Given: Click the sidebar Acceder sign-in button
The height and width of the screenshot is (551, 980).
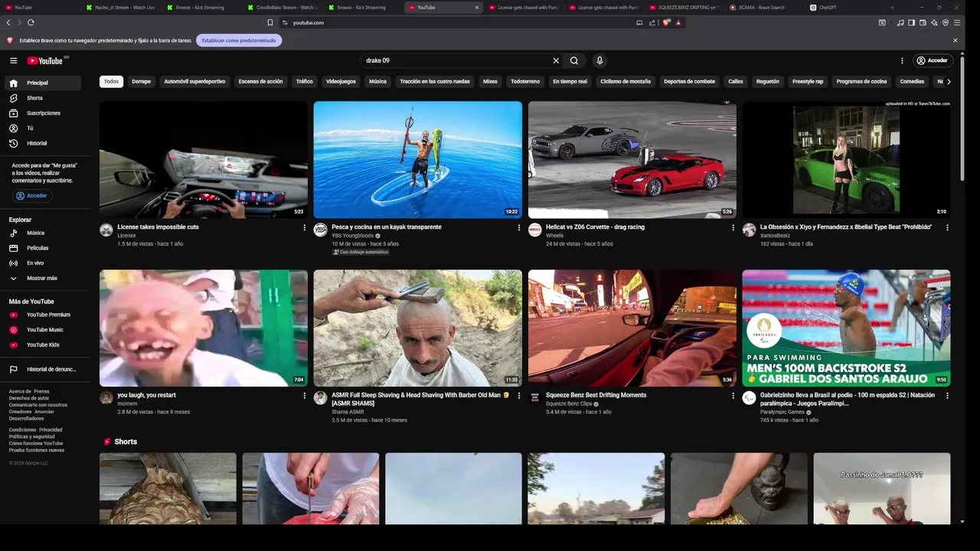Looking at the screenshot, I should (x=31, y=196).
